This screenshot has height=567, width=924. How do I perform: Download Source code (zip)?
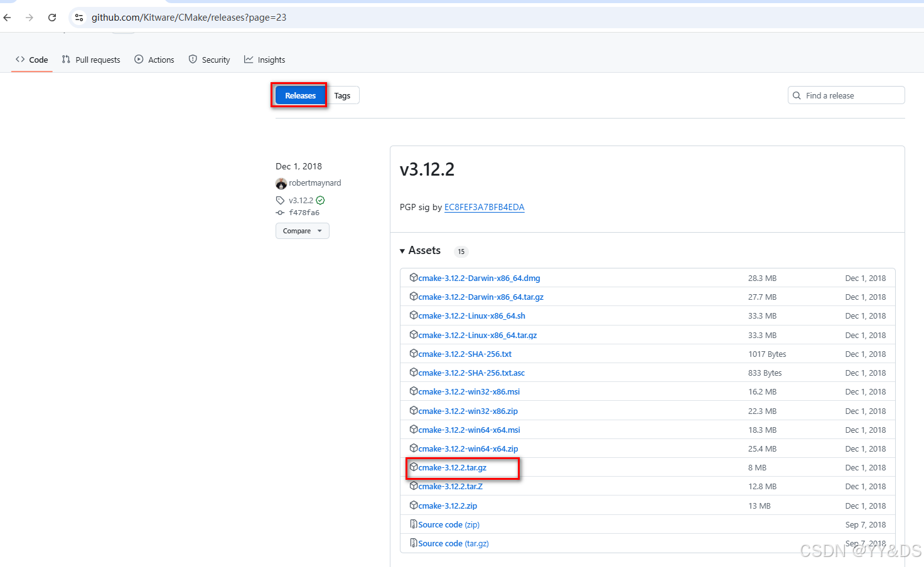click(x=449, y=524)
